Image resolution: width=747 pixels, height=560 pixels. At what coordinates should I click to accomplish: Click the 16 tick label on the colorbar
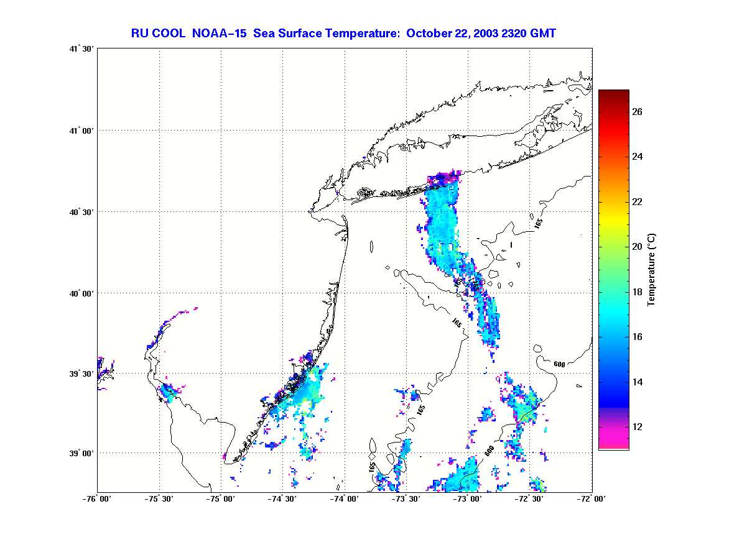pos(638,337)
